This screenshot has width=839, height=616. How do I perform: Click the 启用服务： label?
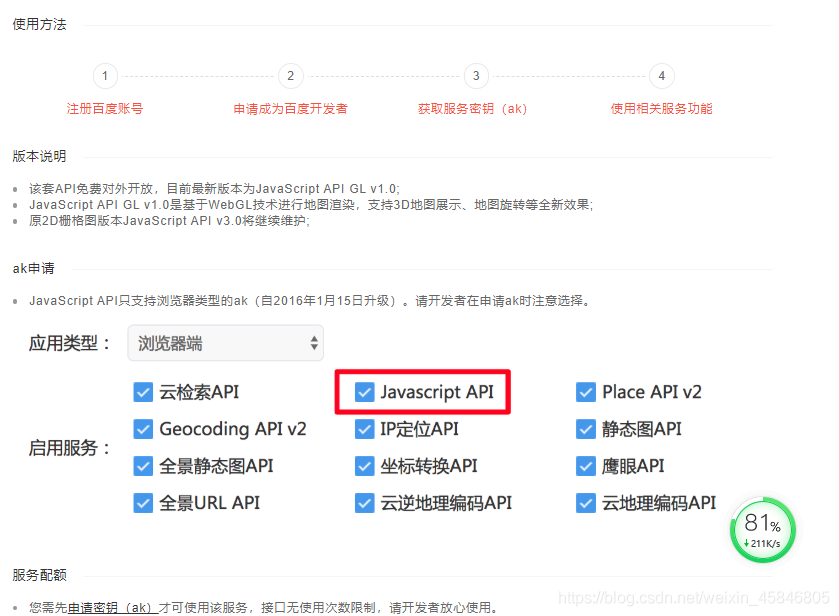tap(70, 447)
